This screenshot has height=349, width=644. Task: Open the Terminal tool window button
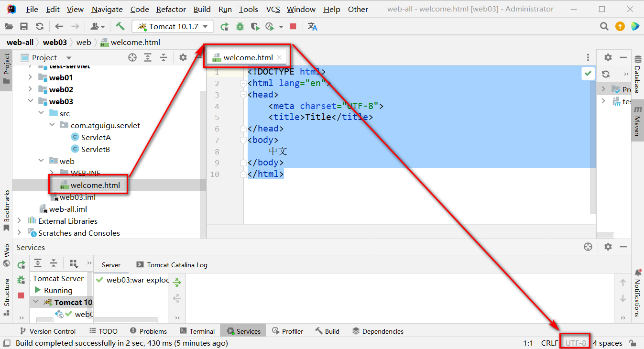click(197, 331)
